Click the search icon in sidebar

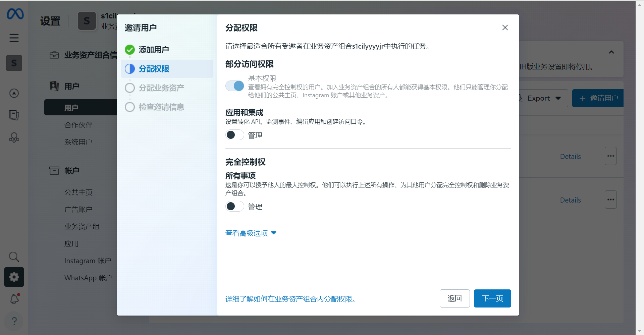pos(14,257)
